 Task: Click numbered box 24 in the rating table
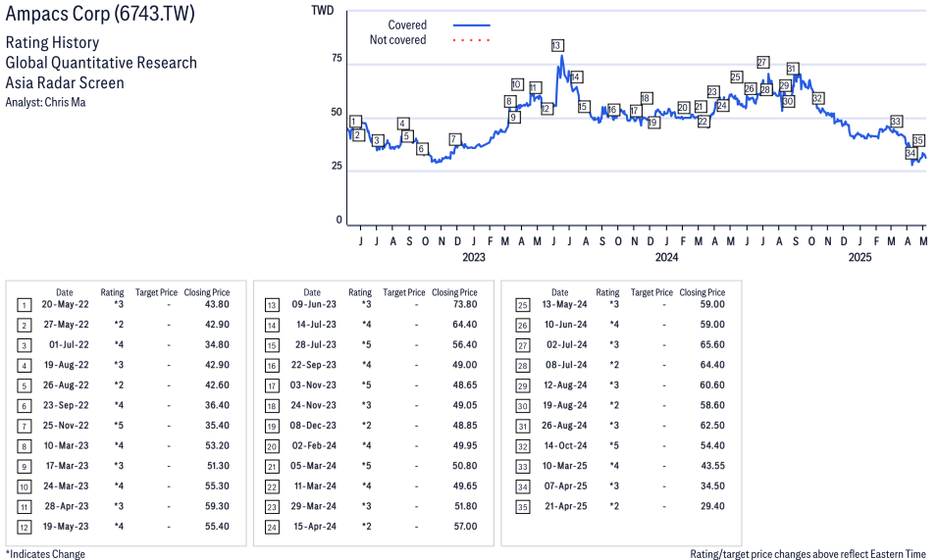tap(272, 528)
